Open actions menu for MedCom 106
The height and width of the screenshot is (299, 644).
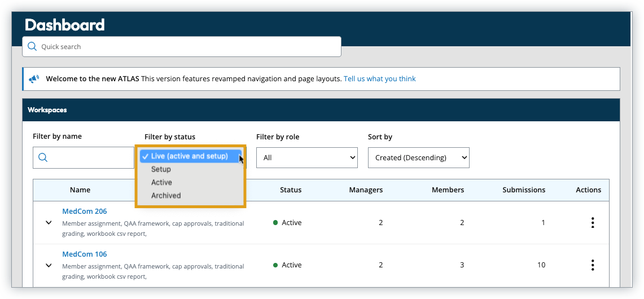[592, 265]
